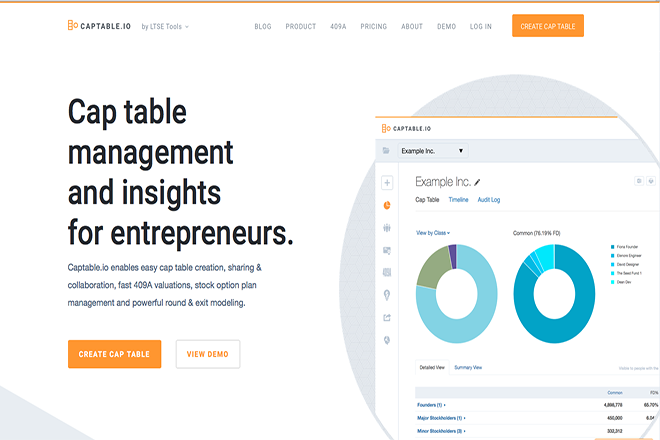
Task: Open the Example Inc. company dropdown
Action: (432, 151)
